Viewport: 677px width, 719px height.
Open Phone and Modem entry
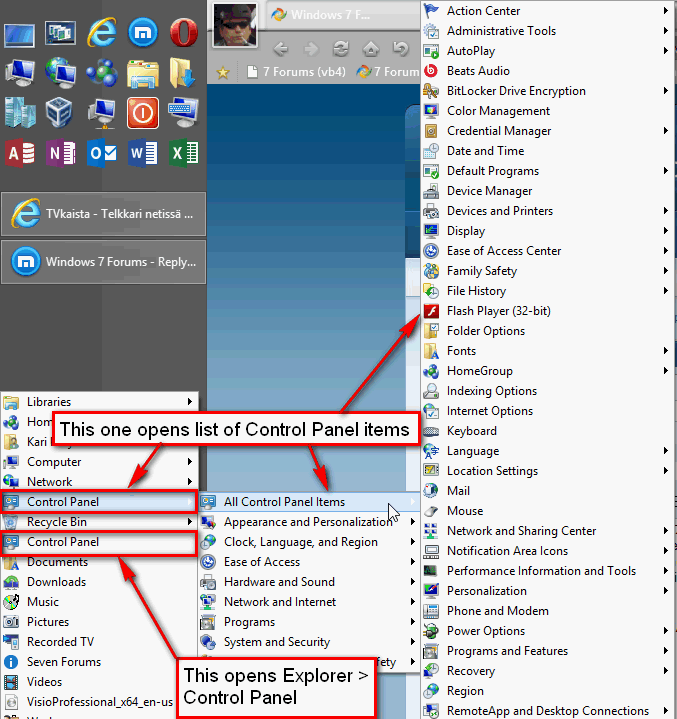pos(548,611)
